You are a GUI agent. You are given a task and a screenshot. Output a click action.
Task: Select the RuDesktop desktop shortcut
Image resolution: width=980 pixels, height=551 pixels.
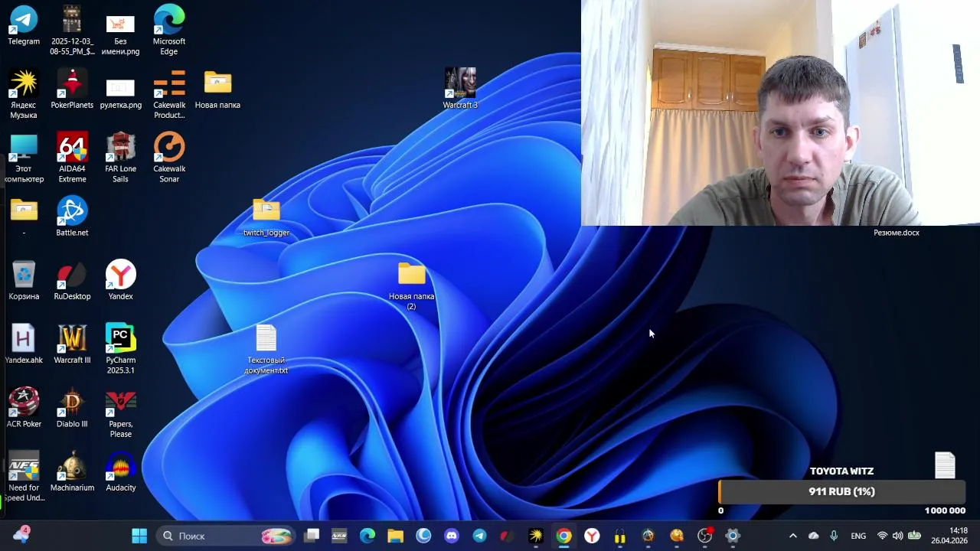(x=72, y=280)
